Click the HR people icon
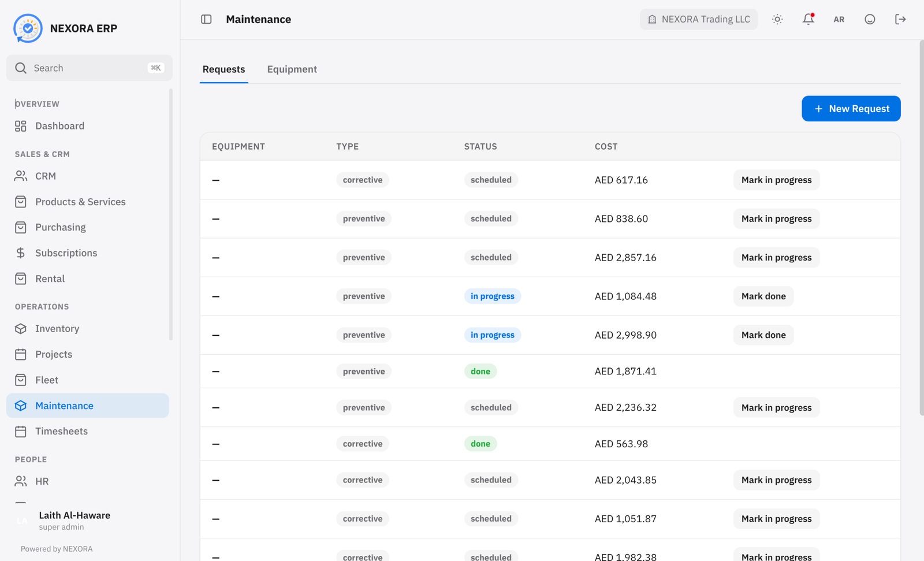 [x=21, y=481]
